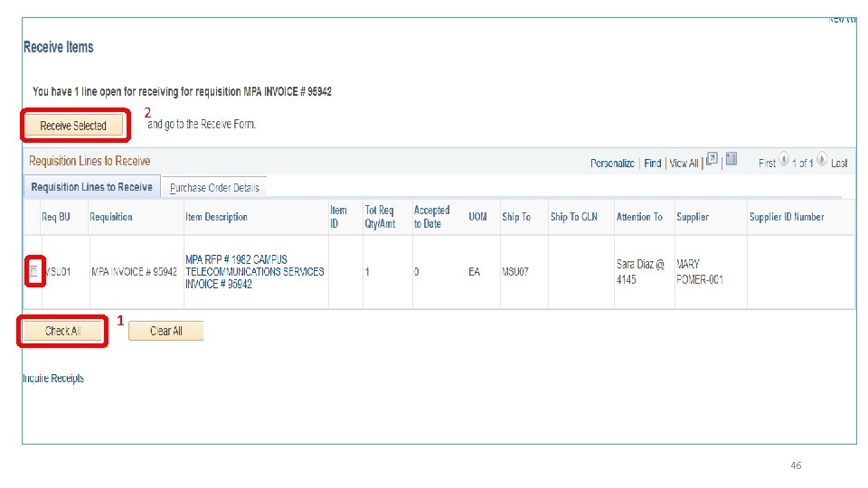This screenshot has height=488, width=868.
Task: Open the Inquire Receipts link
Action: pos(53,379)
